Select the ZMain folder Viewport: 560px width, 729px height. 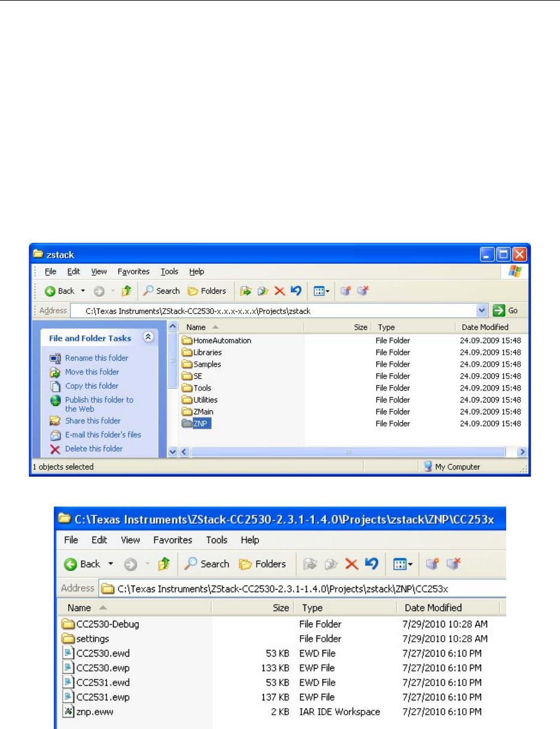click(198, 411)
